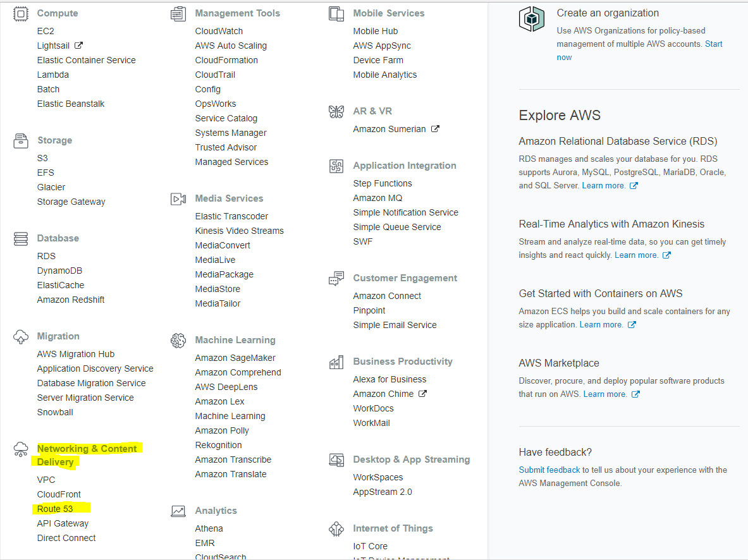The width and height of the screenshot is (748, 560).
Task: Click the Analytics chart icon
Action: pos(178,511)
